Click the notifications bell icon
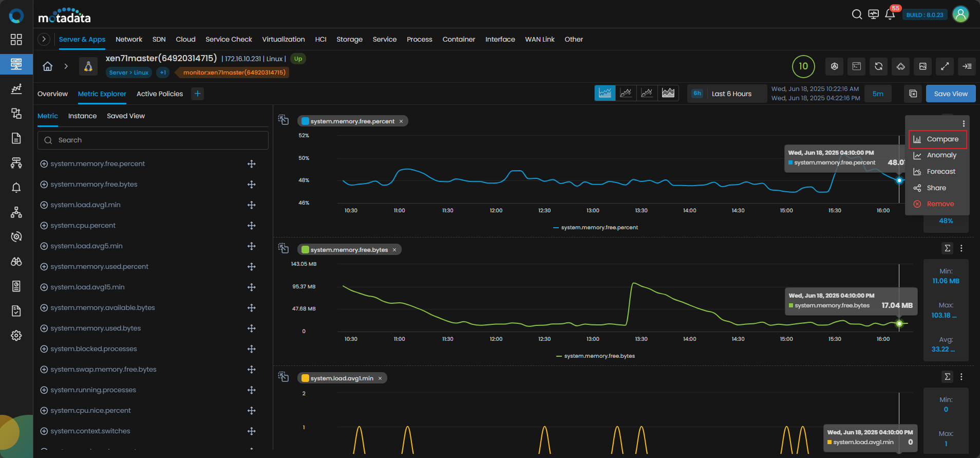The height and width of the screenshot is (458, 980). pyautogui.click(x=890, y=14)
